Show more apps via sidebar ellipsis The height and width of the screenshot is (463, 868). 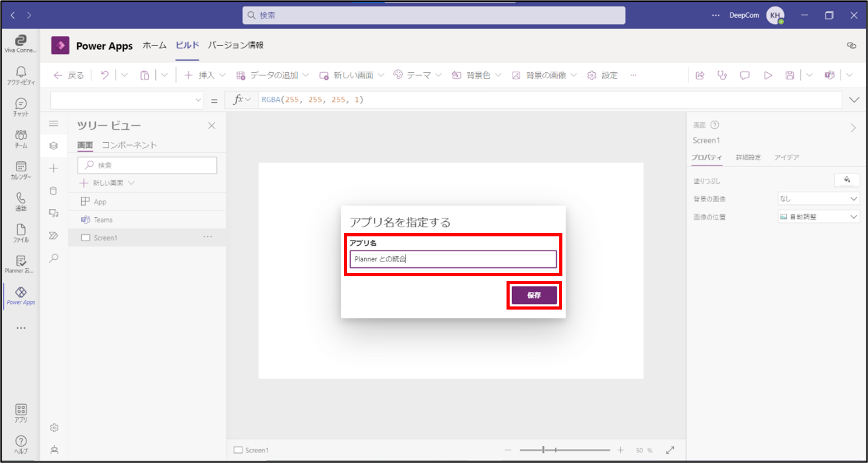pyautogui.click(x=21, y=328)
